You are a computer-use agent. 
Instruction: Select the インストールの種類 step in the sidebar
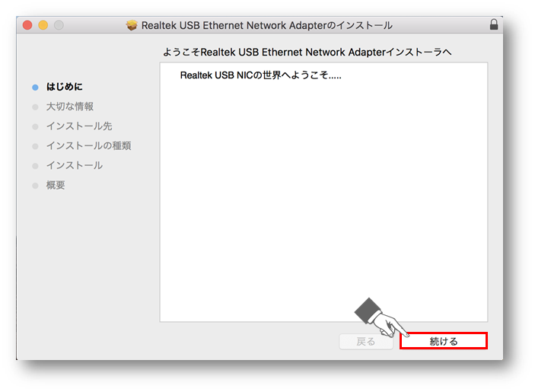coord(89,145)
